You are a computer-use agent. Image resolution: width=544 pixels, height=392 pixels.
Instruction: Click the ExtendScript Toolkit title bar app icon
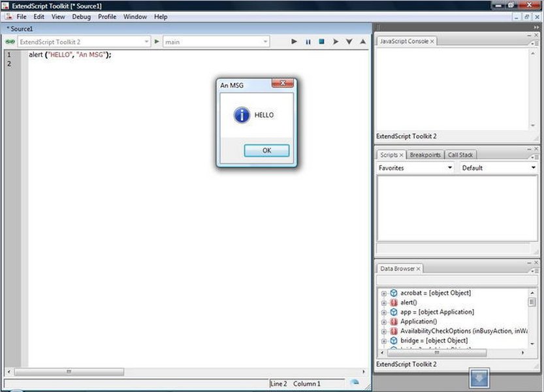coord(5,6)
